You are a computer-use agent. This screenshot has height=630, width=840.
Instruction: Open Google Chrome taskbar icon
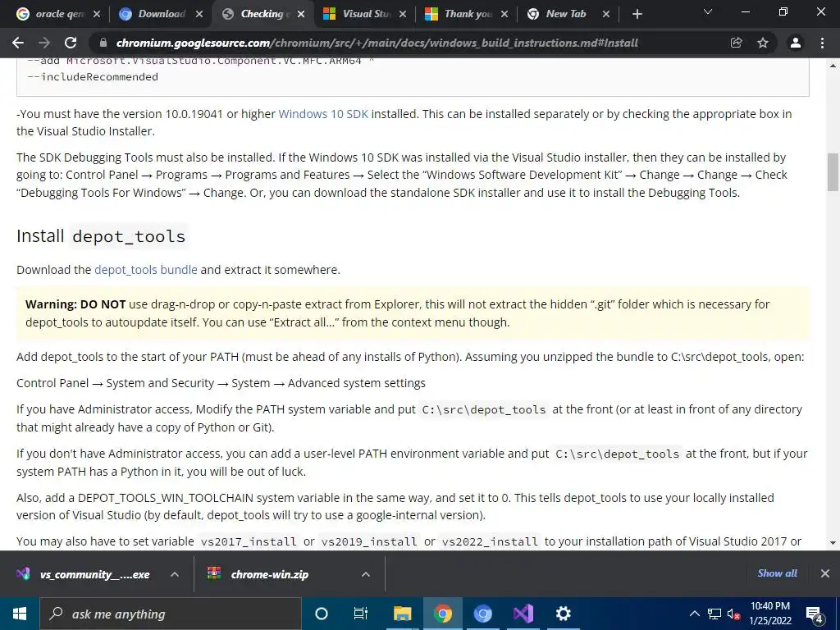point(442,614)
